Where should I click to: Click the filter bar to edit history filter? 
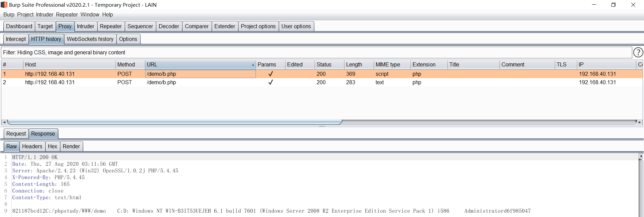pos(317,52)
